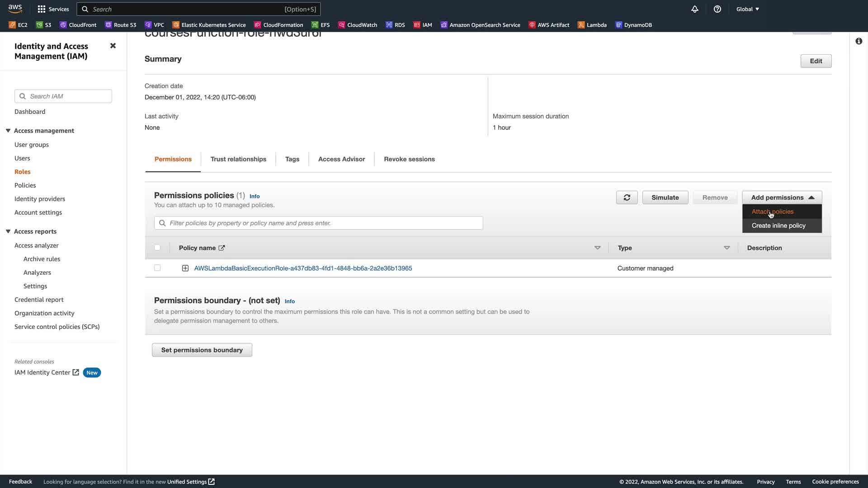The height and width of the screenshot is (488, 868).
Task: Open the Services grid menu
Action: (42, 9)
